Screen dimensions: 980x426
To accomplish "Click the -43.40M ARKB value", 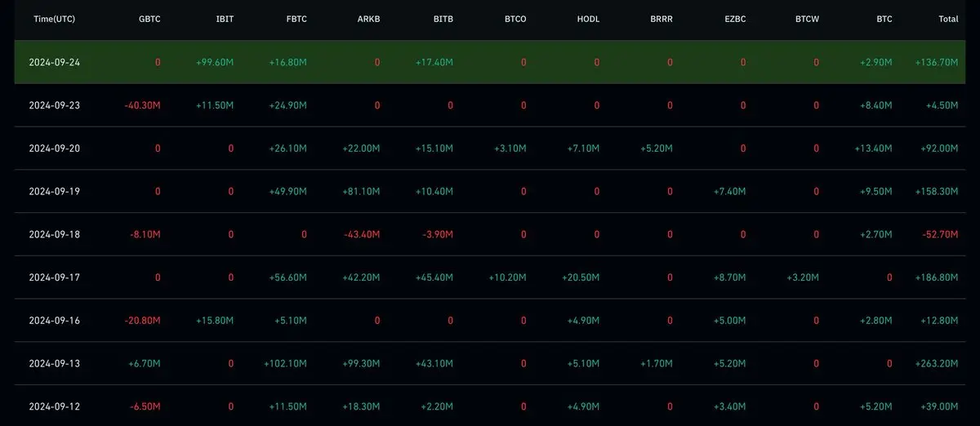I will 363,235.
